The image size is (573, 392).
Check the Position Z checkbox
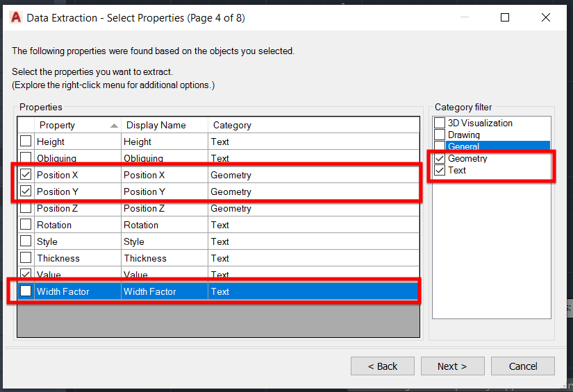pos(26,207)
